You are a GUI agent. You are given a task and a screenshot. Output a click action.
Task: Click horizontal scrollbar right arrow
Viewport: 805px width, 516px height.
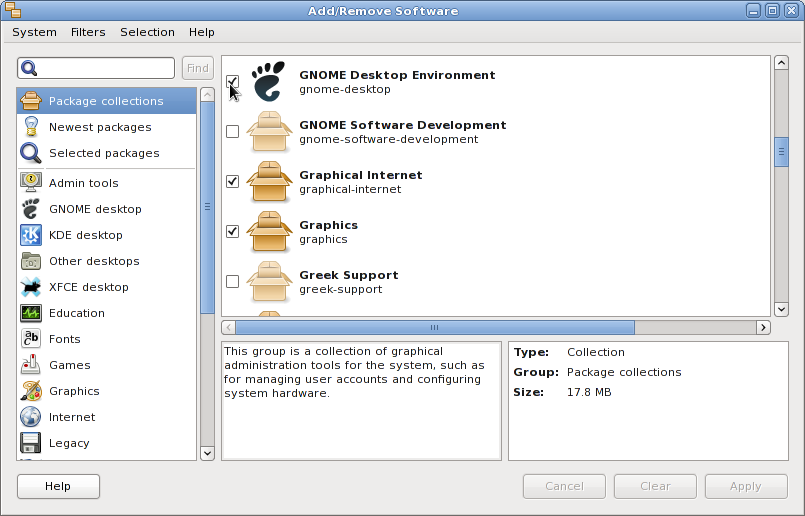click(x=763, y=327)
